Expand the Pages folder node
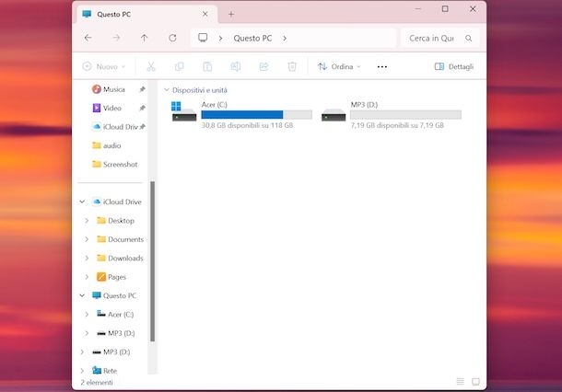 87,277
